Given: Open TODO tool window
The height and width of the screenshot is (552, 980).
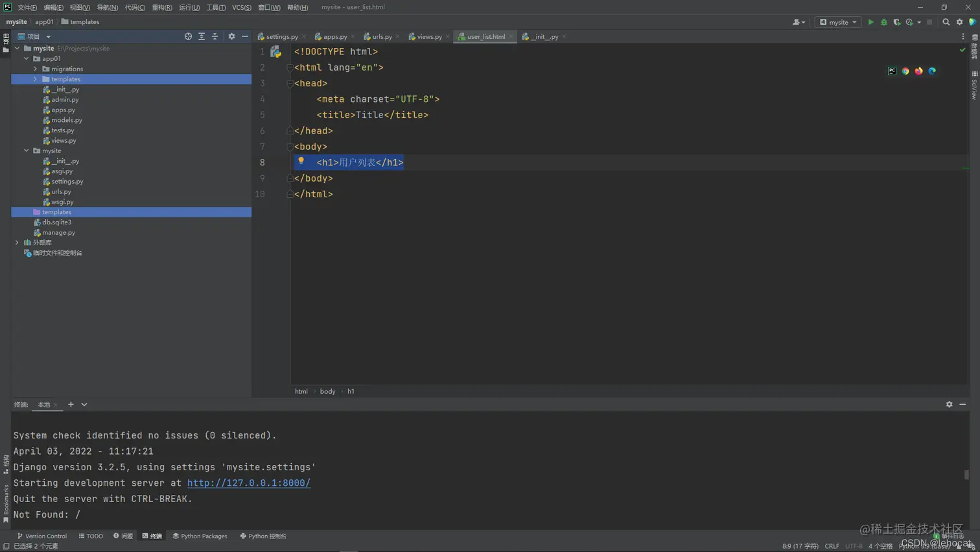Looking at the screenshot, I should click(91, 536).
